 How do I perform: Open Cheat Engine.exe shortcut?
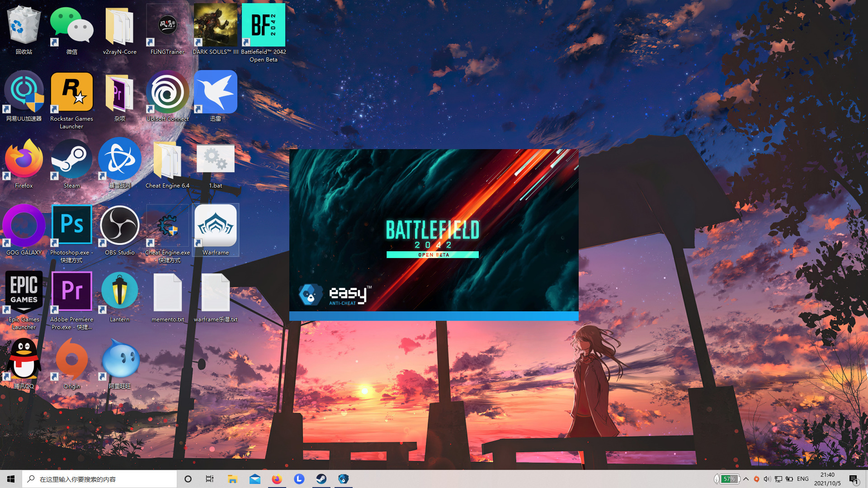pos(168,234)
